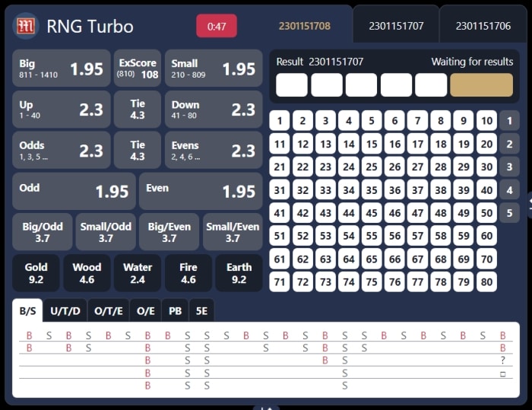Click the gray row selector 3
Image resolution: width=532 pixels, height=410 pixels.
coord(509,167)
